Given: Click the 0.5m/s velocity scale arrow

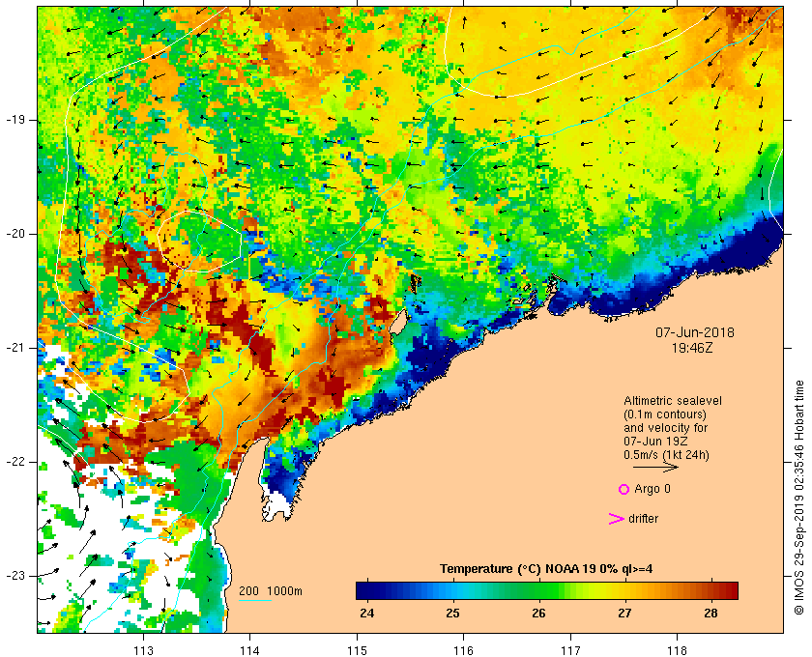Looking at the screenshot, I should coord(655,467).
